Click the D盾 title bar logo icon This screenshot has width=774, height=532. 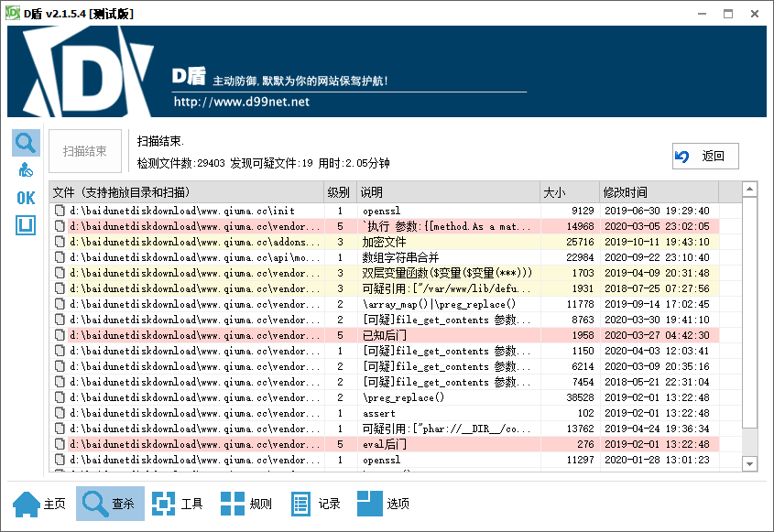(12, 14)
